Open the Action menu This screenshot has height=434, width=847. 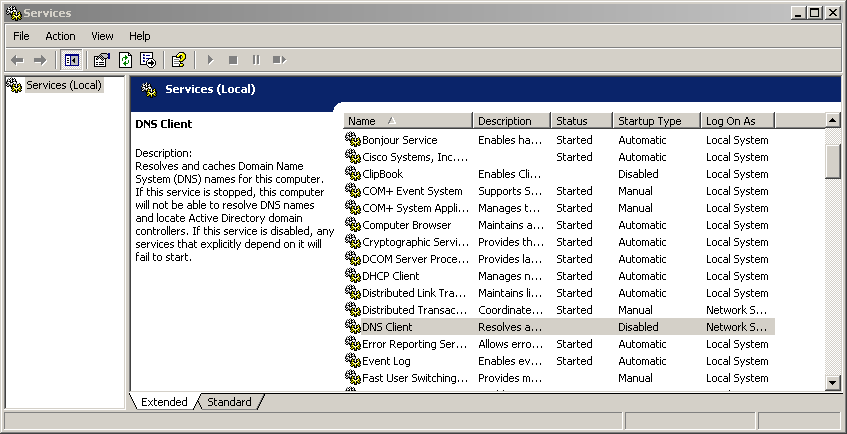click(60, 36)
